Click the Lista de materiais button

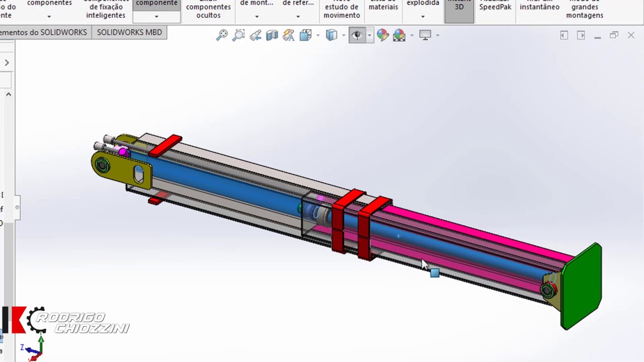(383, 6)
